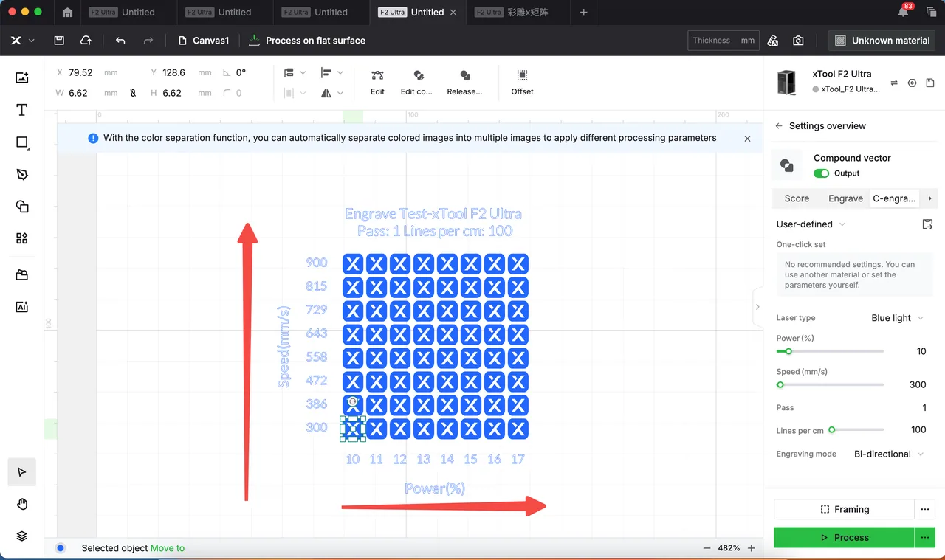Click the Save file icon
The image size is (945, 560).
click(59, 41)
